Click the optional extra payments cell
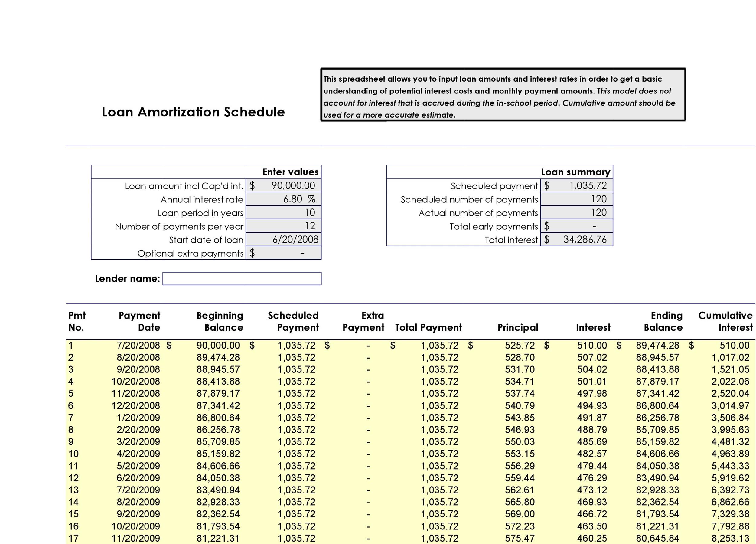Image resolution: width=756 pixels, height=544 pixels. 284,253
